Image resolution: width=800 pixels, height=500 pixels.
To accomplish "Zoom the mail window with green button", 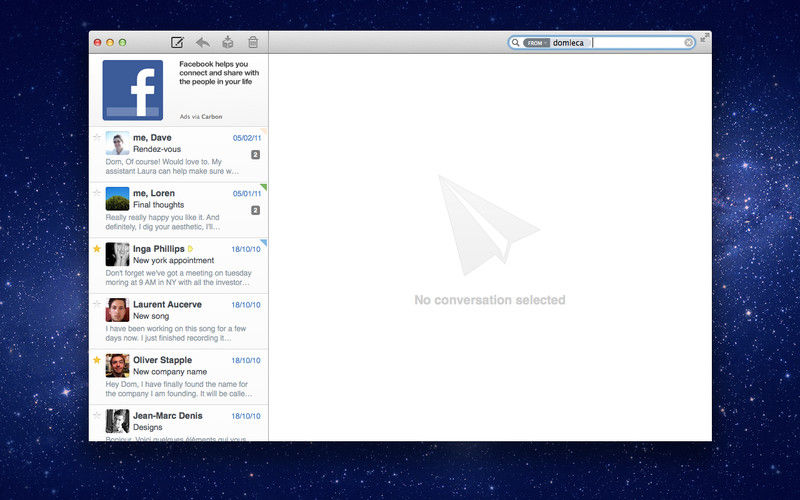I will (122, 42).
